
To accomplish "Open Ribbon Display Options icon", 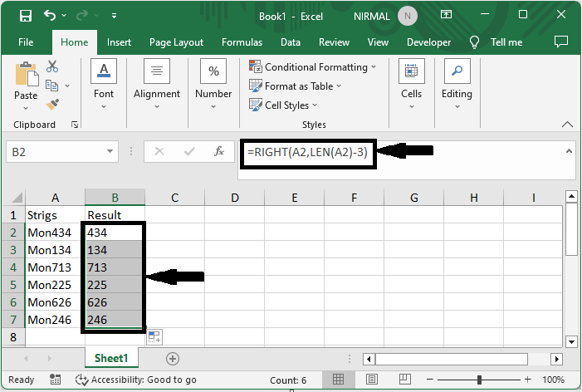I will (446, 14).
